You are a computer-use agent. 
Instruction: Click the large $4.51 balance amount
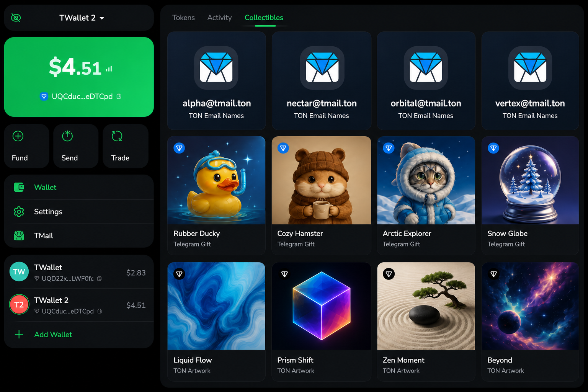tap(75, 67)
